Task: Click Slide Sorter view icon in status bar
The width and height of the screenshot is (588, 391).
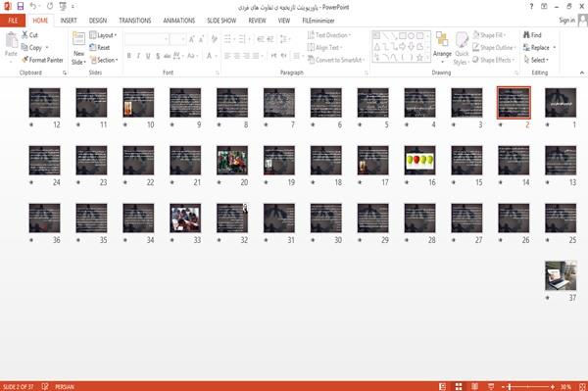Action: click(x=459, y=386)
